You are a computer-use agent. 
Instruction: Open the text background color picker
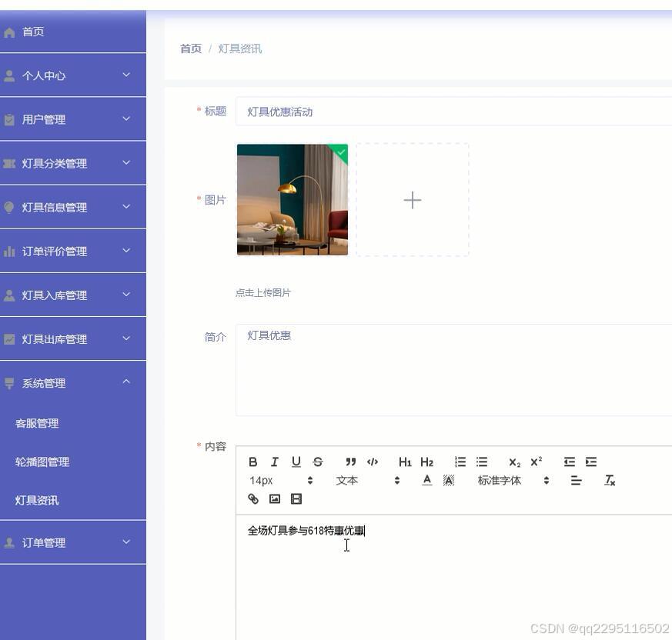(x=448, y=480)
